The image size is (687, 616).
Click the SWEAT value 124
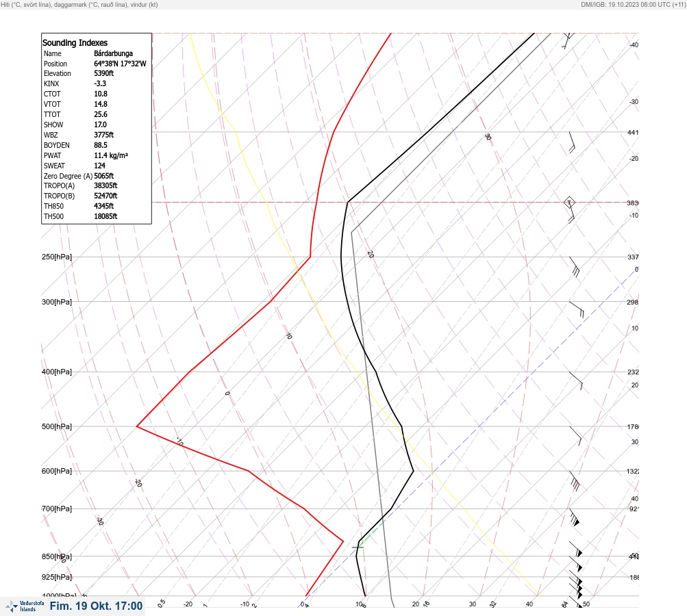pos(99,166)
